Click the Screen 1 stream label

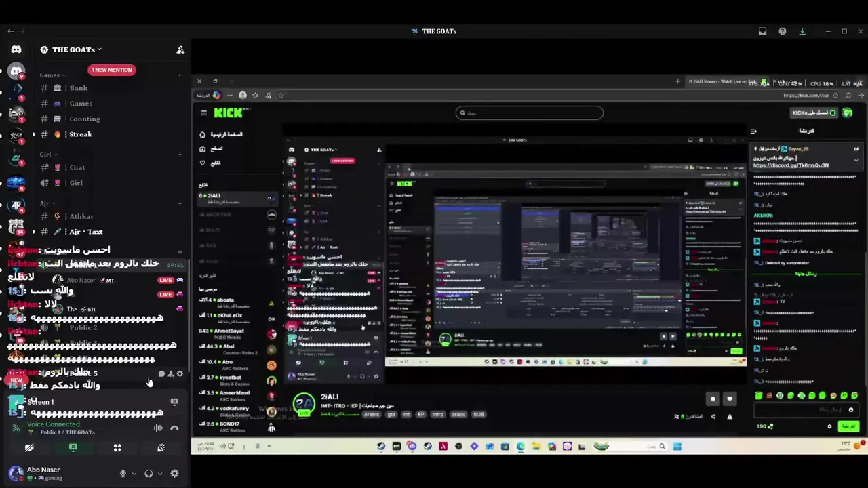[41, 402]
